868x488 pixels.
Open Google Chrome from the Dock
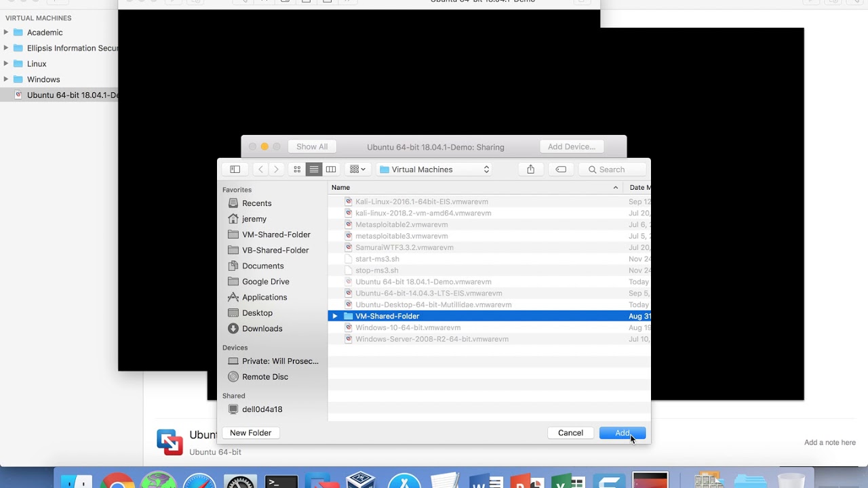pos(118,481)
